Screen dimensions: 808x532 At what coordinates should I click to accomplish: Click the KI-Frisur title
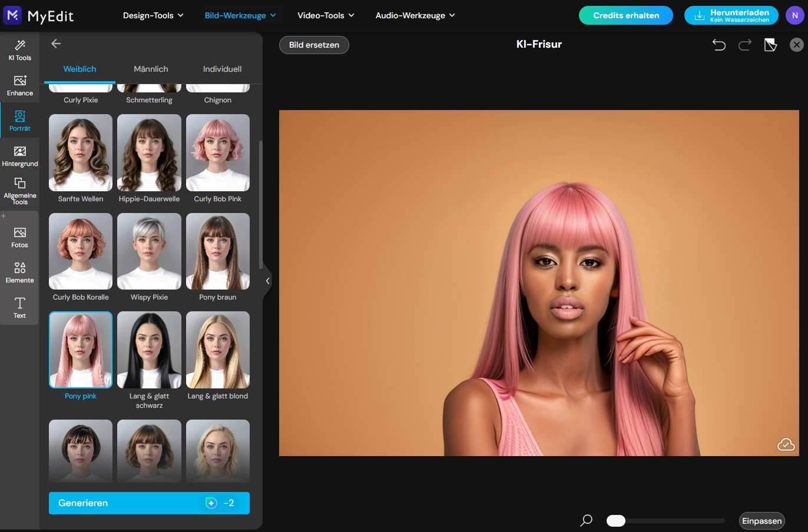pos(539,44)
